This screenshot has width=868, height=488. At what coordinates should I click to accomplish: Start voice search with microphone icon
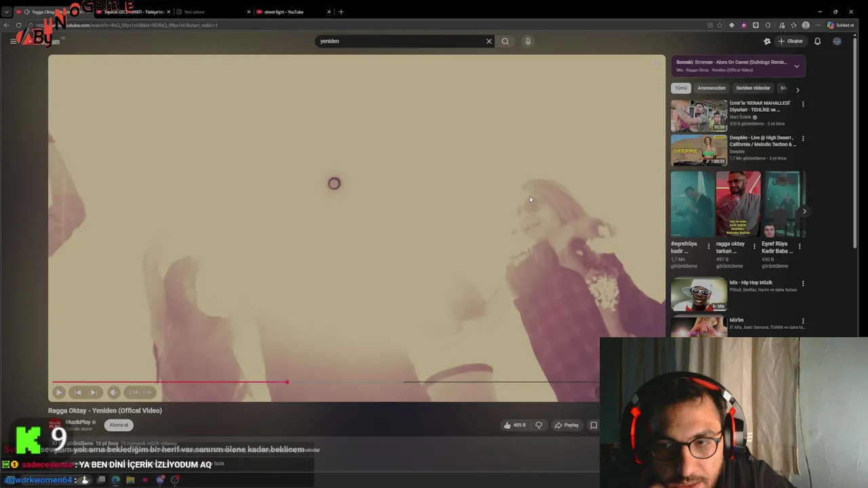pos(528,41)
